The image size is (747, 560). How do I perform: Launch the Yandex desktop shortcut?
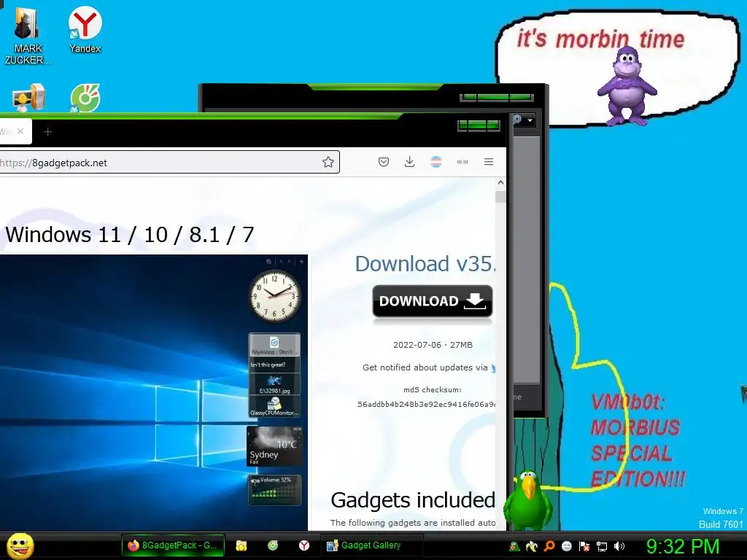(85, 29)
